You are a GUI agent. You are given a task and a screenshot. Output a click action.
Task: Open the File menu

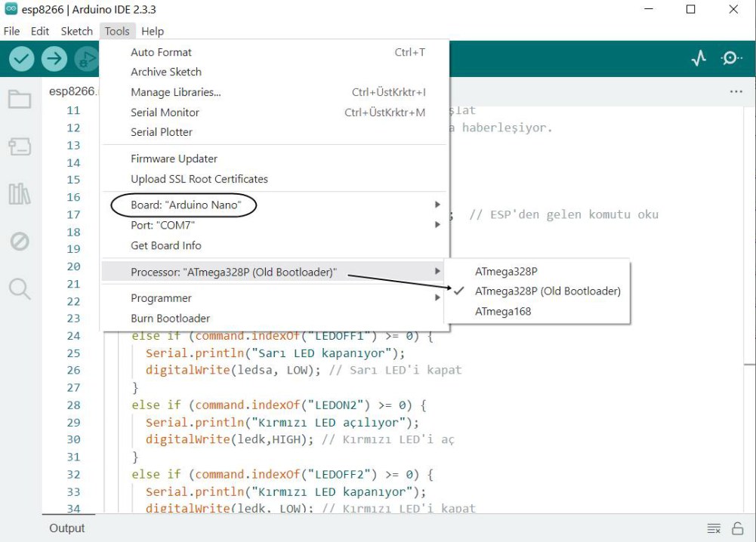[11, 31]
